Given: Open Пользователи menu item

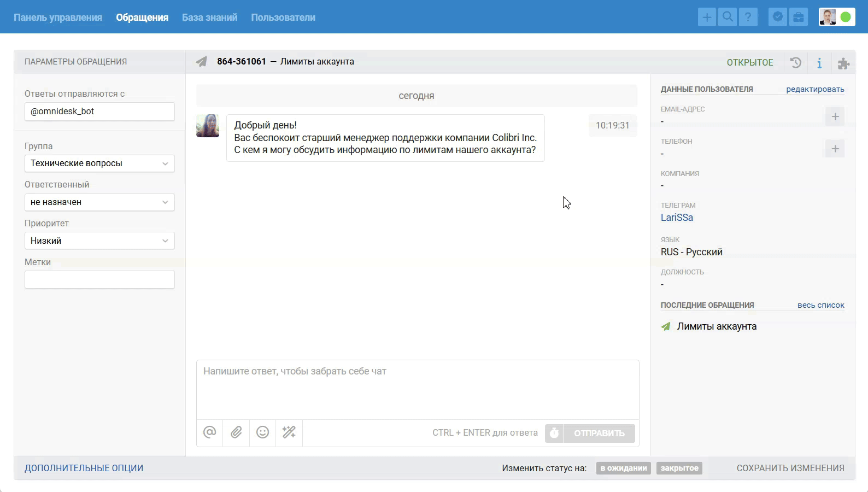Looking at the screenshot, I should point(283,17).
